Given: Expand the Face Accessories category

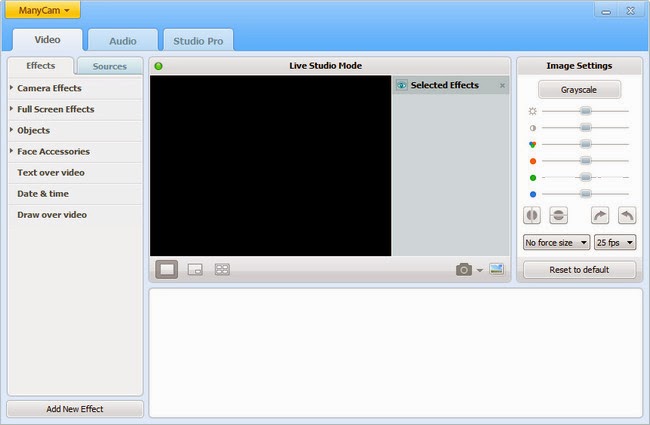Looking at the screenshot, I should coord(75,151).
